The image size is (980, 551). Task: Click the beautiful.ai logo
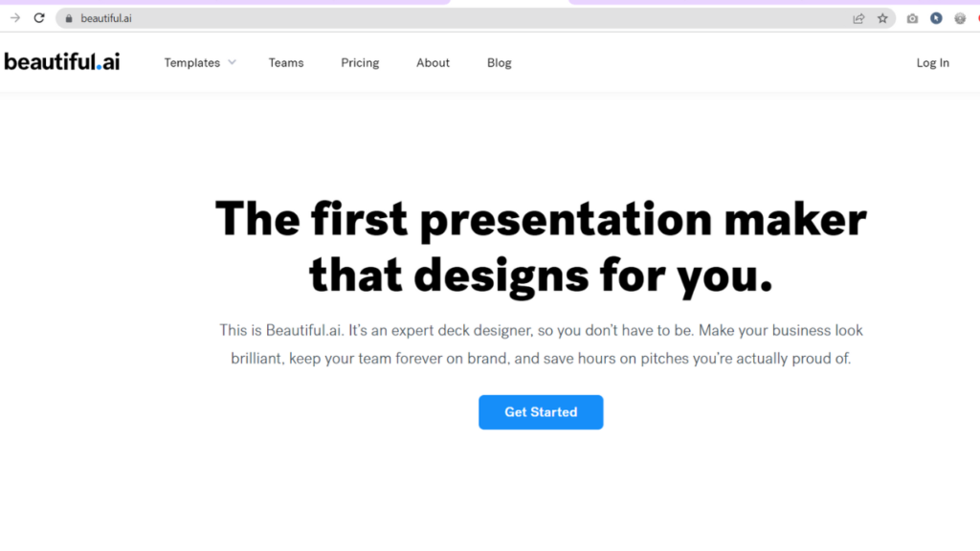coord(62,62)
